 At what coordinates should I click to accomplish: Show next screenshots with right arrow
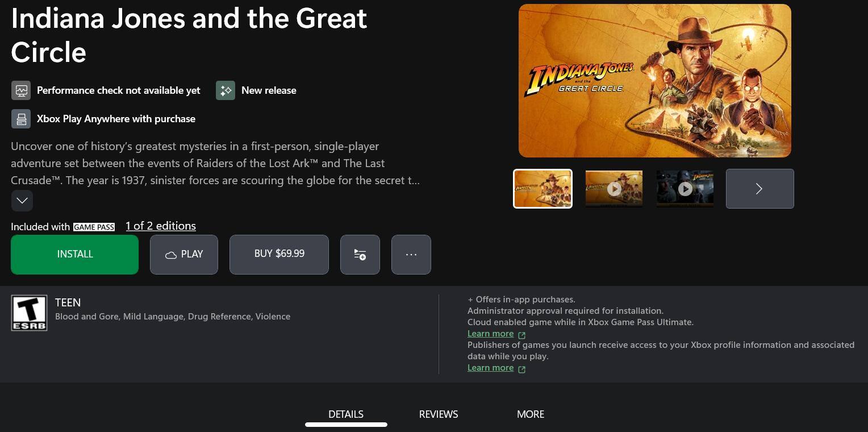click(760, 189)
